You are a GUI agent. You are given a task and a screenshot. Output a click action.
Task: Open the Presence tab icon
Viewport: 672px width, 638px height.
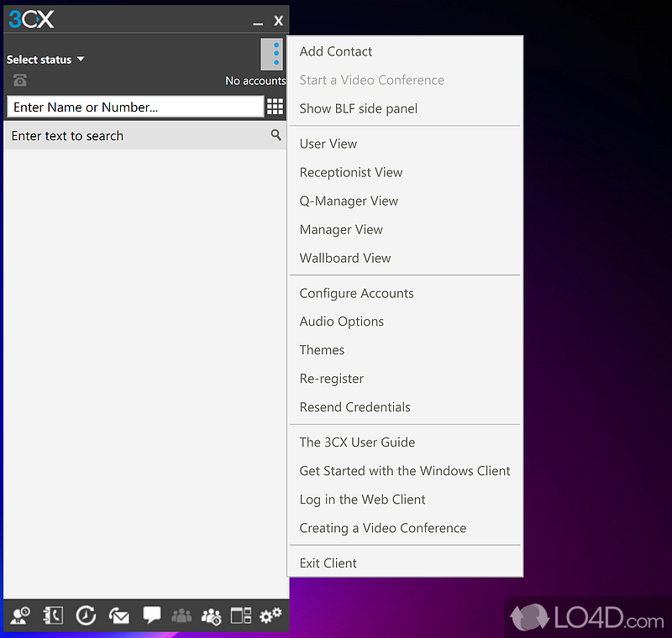click(x=20, y=615)
